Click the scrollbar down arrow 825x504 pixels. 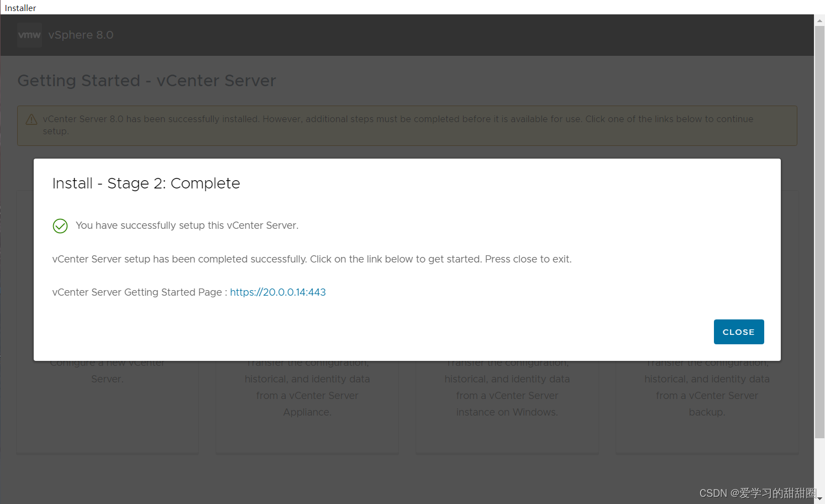tap(819, 498)
